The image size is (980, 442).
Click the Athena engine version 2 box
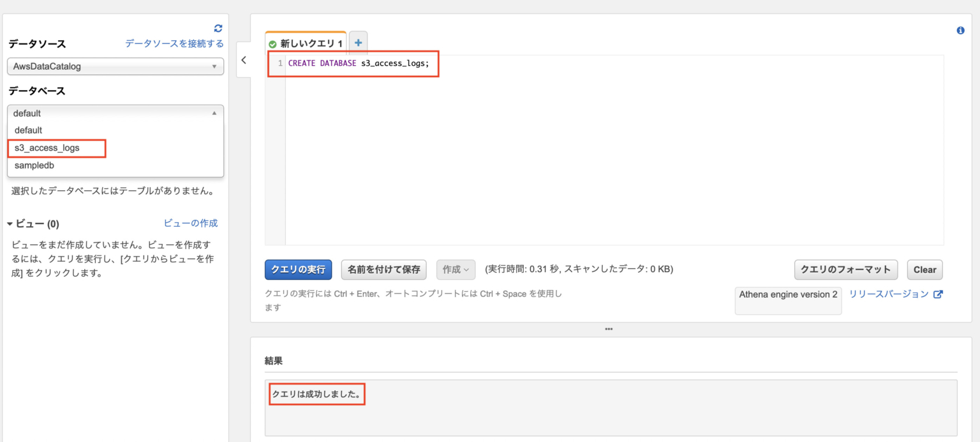pos(788,300)
